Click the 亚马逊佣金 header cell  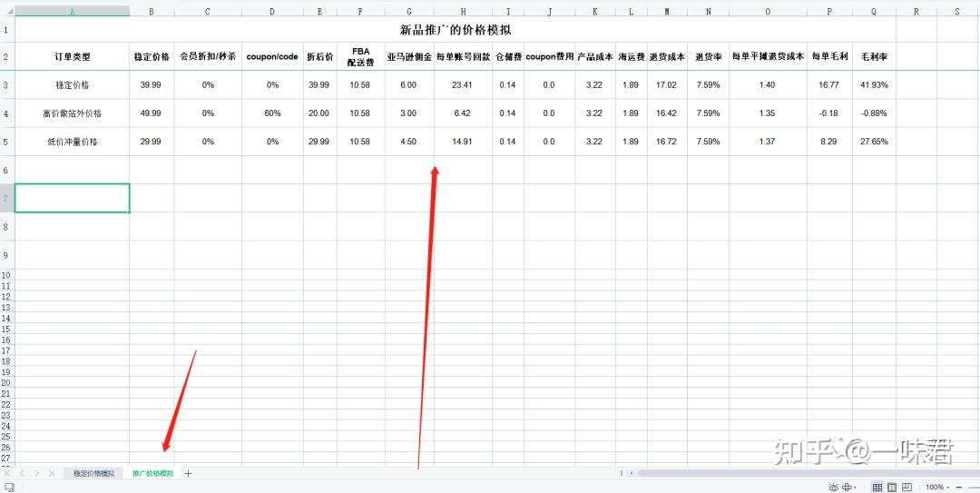(409, 56)
